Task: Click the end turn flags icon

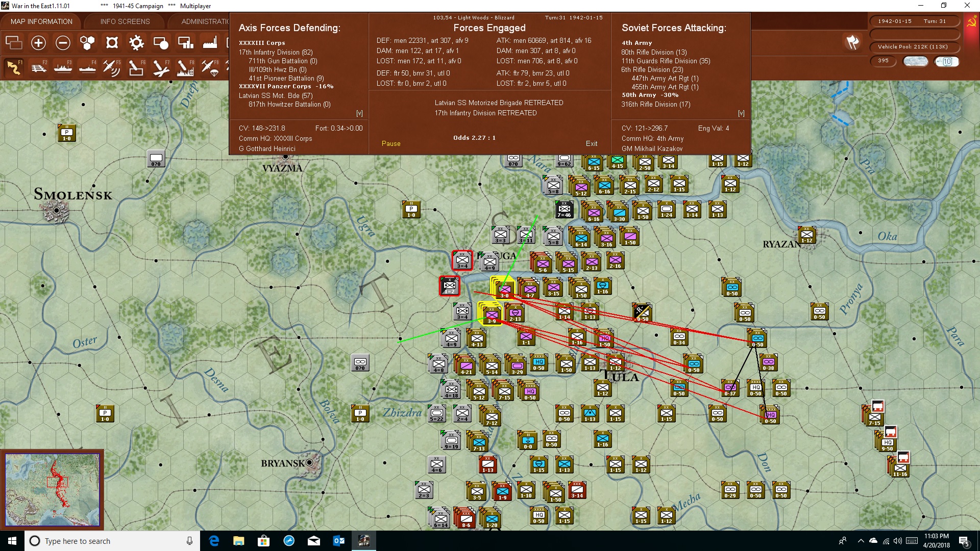Action: (852, 42)
